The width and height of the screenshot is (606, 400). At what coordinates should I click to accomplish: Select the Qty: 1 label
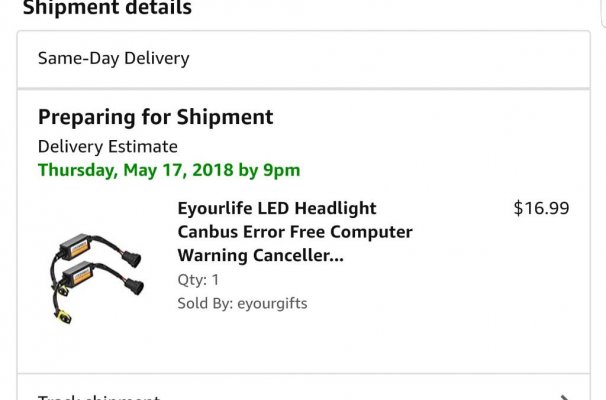point(198,279)
